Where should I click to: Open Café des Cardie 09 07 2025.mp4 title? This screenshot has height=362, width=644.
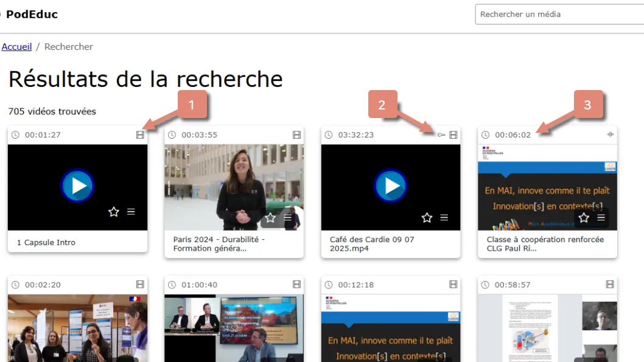coord(372,244)
